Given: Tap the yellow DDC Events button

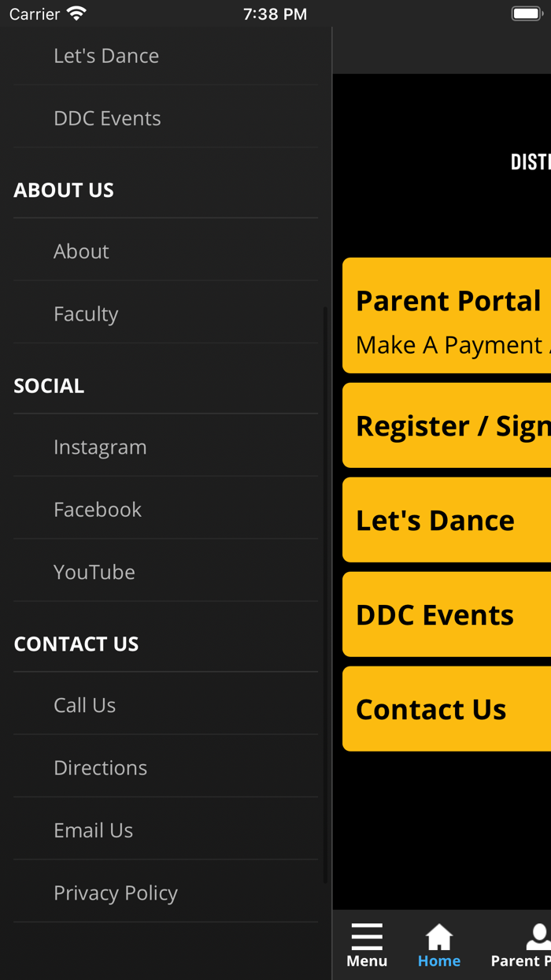Looking at the screenshot, I should [447, 614].
